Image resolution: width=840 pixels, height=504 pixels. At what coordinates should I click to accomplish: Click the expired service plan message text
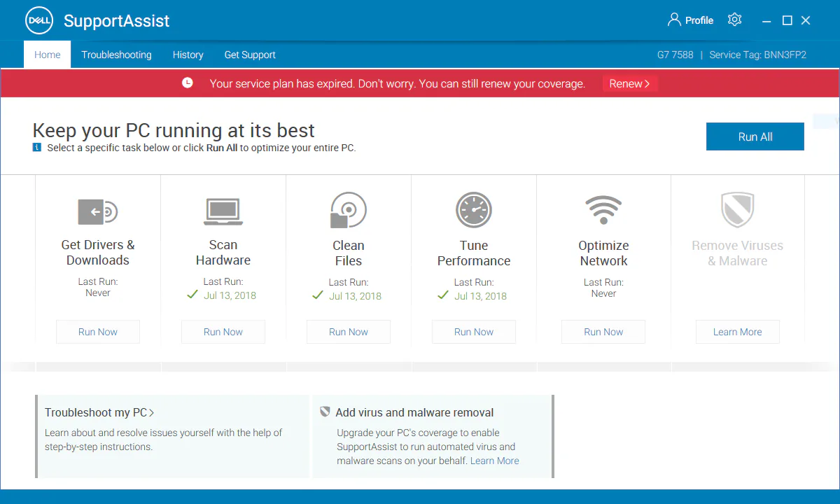[x=398, y=83]
